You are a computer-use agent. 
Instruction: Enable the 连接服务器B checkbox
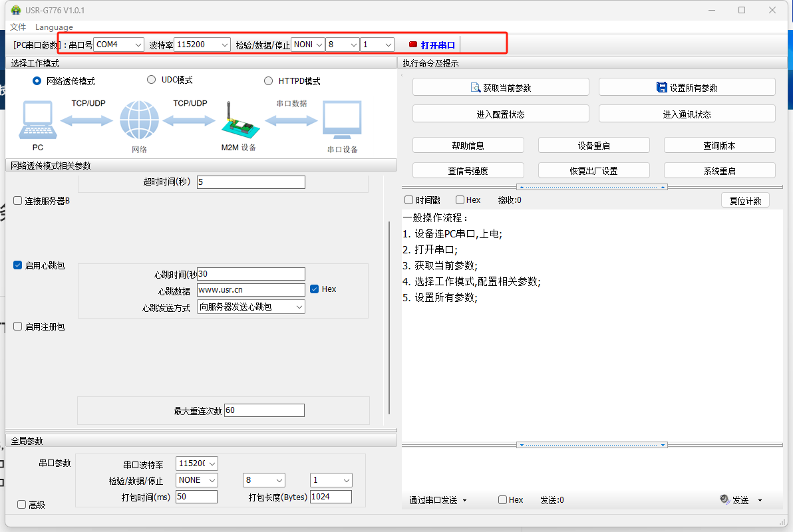click(18, 201)
